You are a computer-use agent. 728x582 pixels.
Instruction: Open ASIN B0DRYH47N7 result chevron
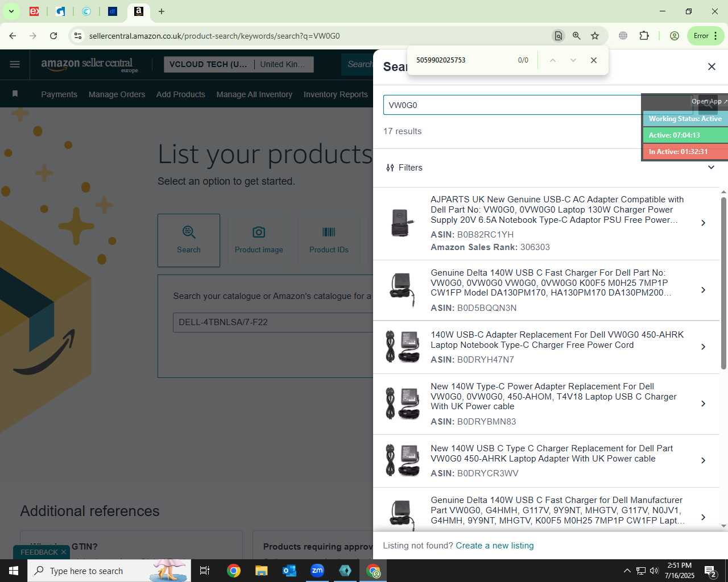coord(704,347)
